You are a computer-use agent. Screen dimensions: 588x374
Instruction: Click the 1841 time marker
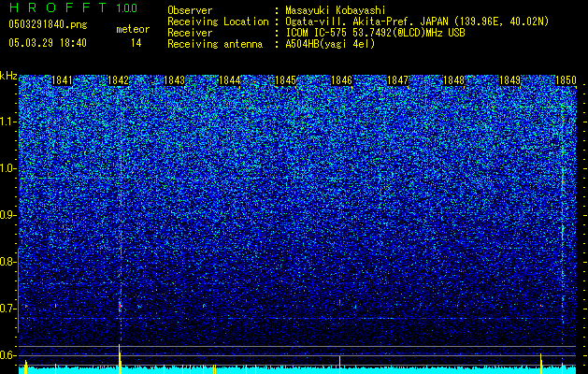62,80
